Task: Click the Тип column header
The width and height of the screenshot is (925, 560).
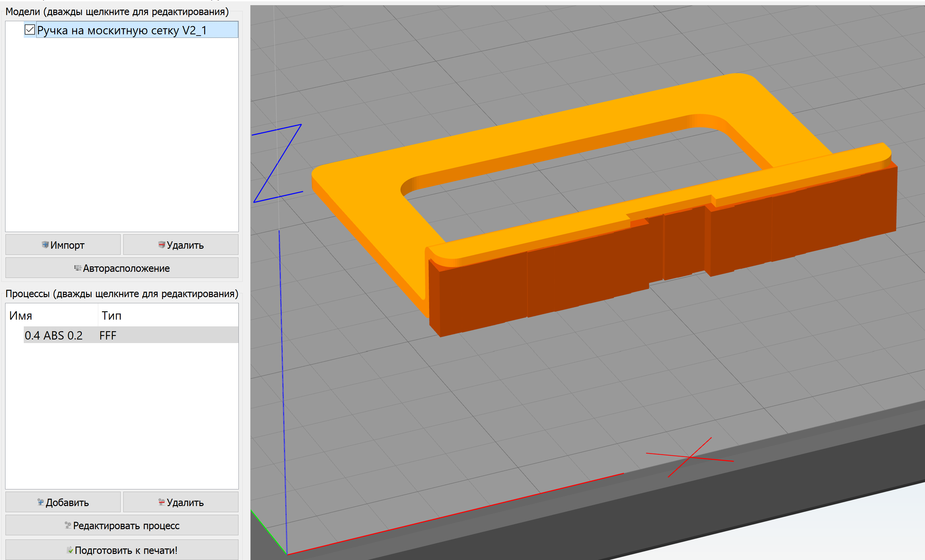Action: (111, 316)
